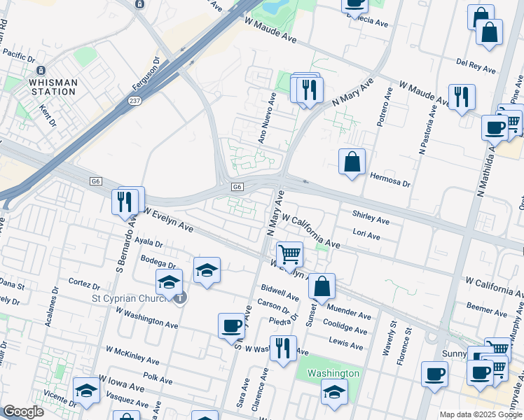Select the front cafe marker in Sunnyvale downtown cluster

(481, 373)
